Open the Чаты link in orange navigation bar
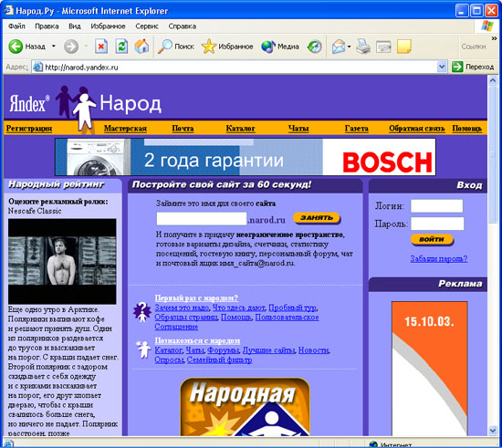The width and height of the screenshot is (502, 448). tap(298, 129)
